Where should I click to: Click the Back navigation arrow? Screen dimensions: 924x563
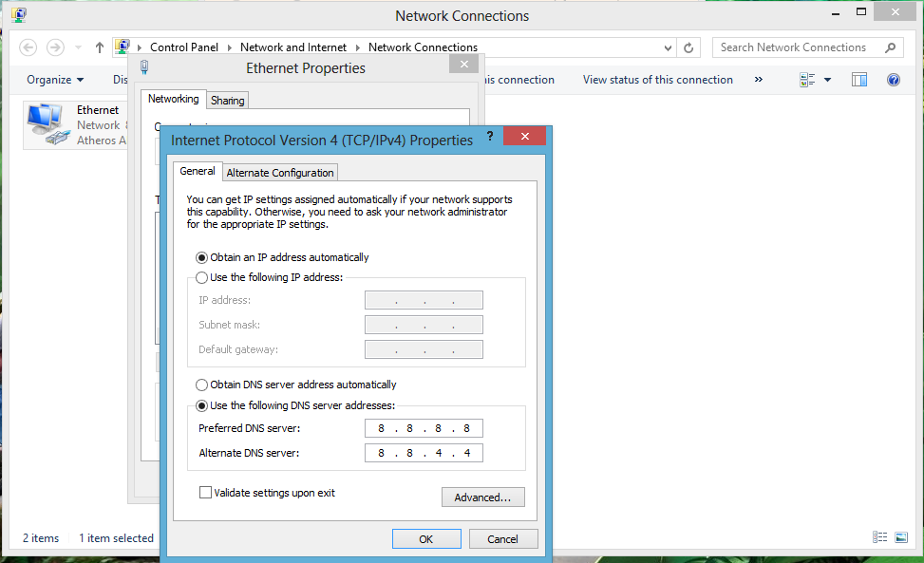point(28,47)
